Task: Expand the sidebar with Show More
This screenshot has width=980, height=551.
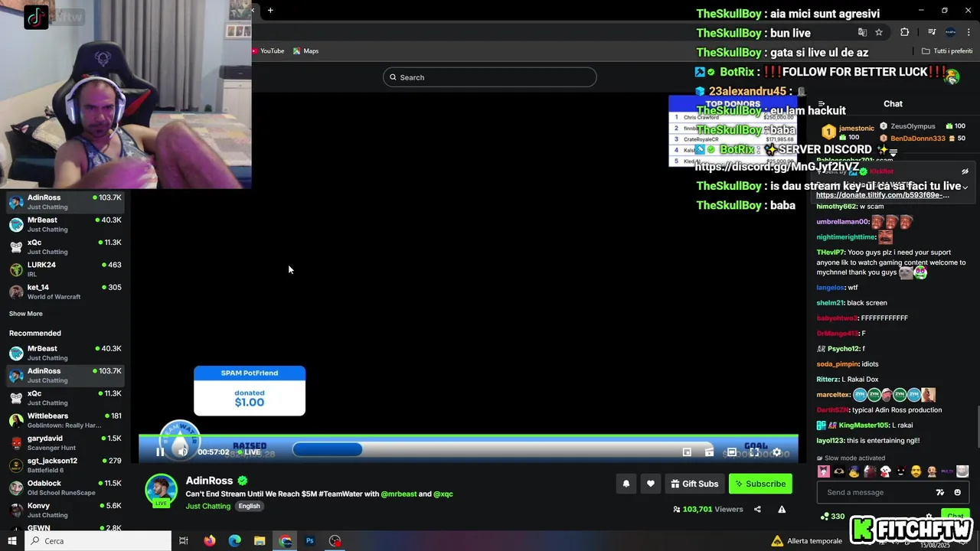Action: (26, 314)
